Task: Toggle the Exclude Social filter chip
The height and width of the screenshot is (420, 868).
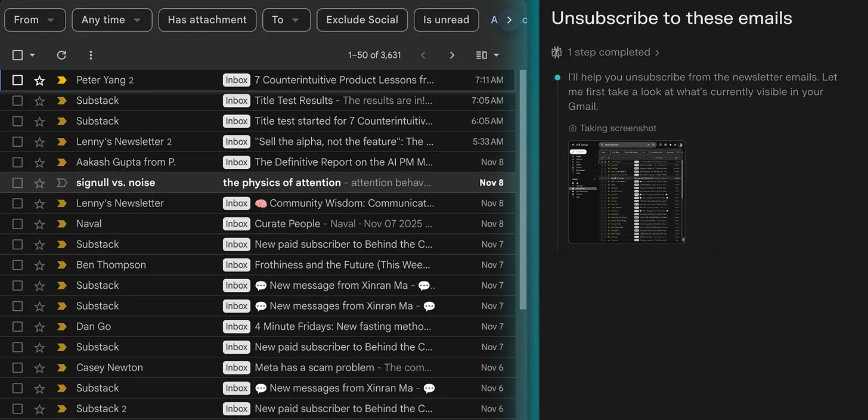Action: [x=362, y=20]
